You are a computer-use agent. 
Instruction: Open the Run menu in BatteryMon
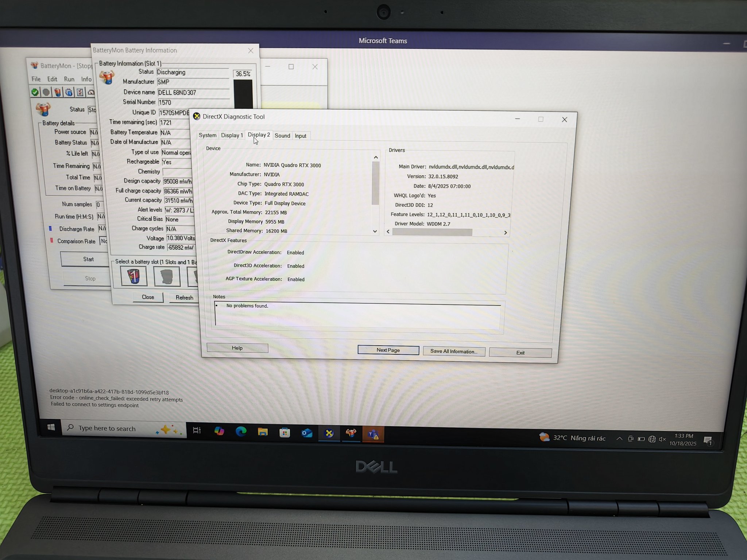pos(69,79)
